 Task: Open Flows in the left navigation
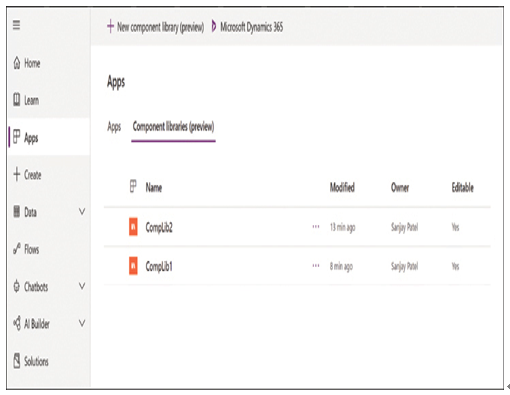coord(26,249)
